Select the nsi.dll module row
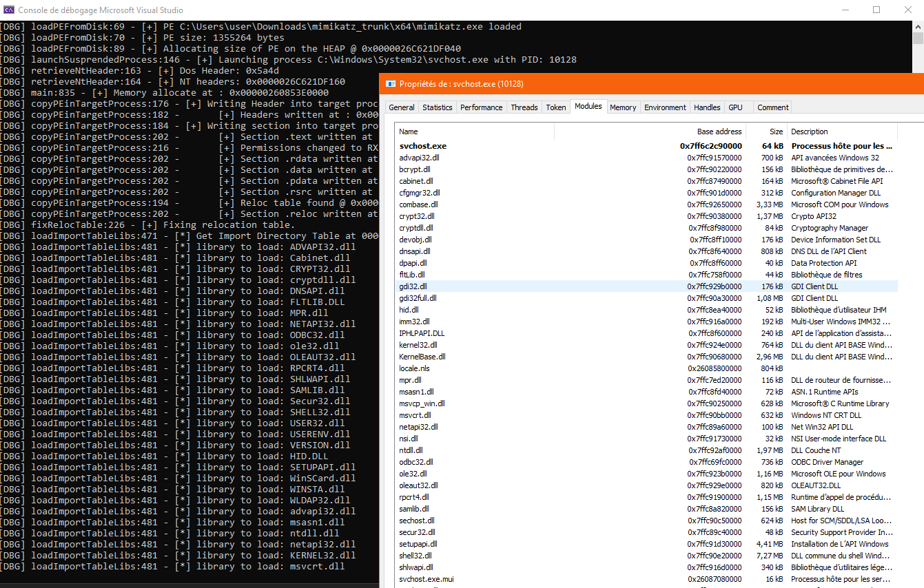 pos(646,439)
